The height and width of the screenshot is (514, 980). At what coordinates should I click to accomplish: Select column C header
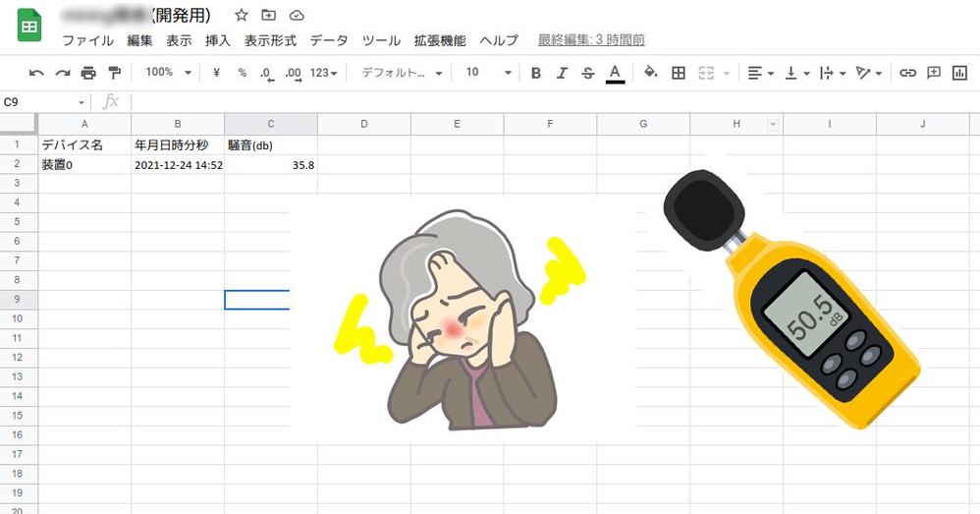click(x=271, y=124)
